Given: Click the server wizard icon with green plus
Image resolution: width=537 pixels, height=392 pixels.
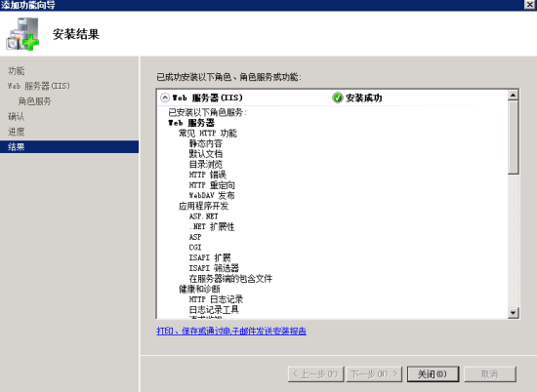Looking at the screenshot, I should [x=22, y=34].
